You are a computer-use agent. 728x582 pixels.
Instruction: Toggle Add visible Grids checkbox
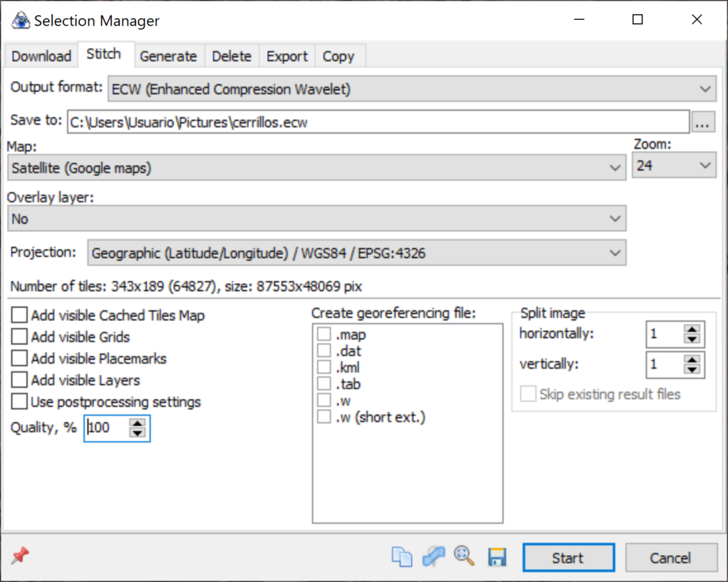pyautogui.click(x=19, y=337)
